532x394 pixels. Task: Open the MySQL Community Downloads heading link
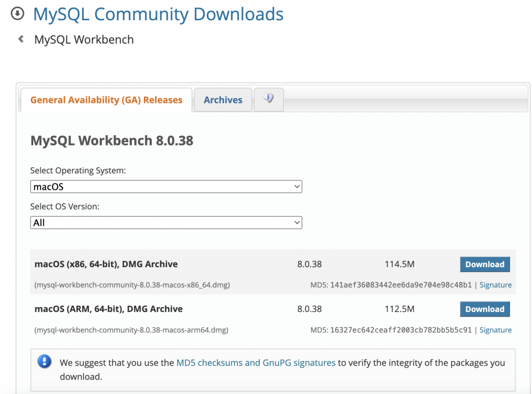click(158, 14)
